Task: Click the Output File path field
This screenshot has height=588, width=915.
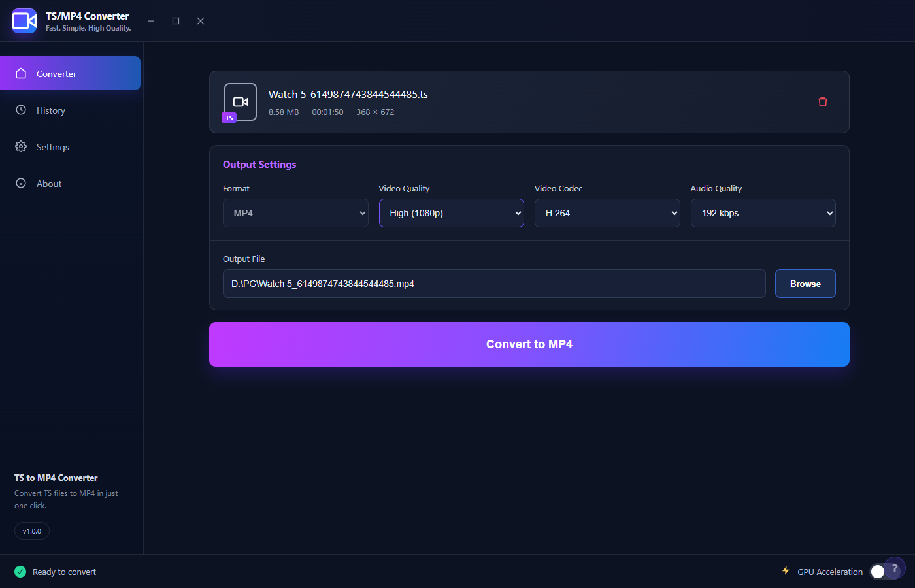Action: (x=494, y=284)
